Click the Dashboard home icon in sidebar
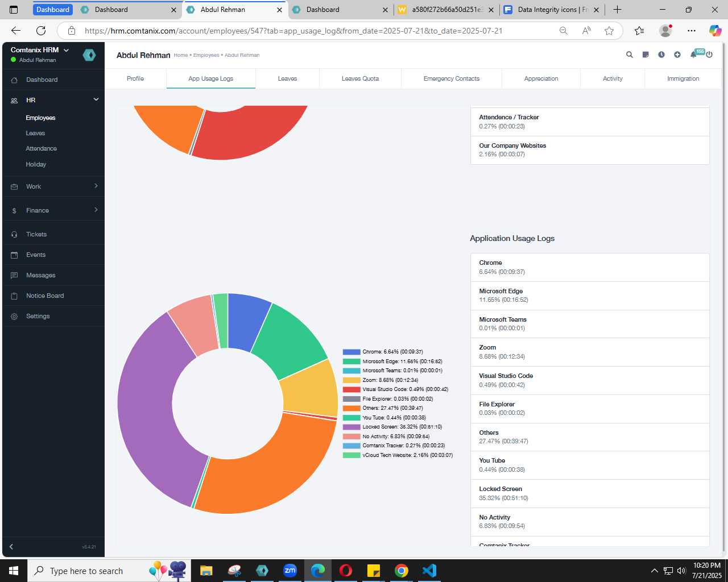 (14, 80)
